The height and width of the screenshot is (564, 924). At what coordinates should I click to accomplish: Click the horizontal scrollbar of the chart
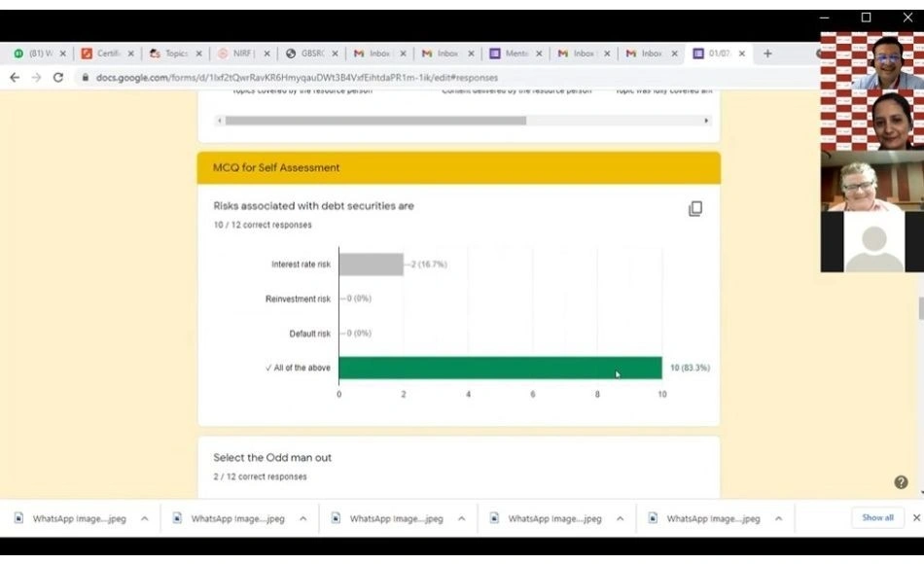pyautogui.click(x=375, y=121)
